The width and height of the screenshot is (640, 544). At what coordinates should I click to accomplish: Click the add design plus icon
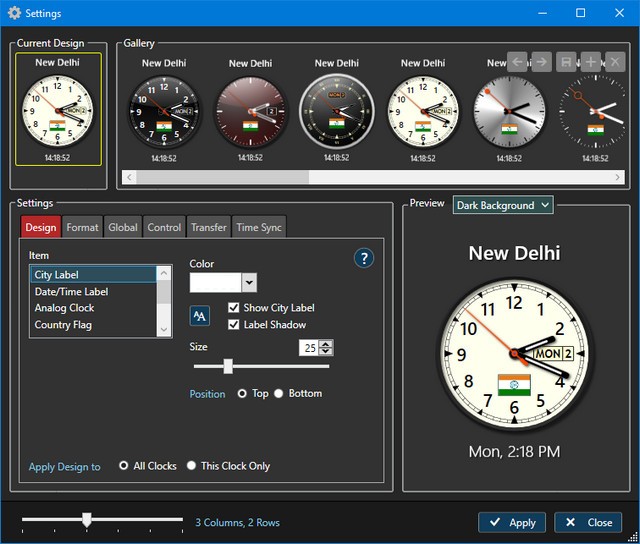point(591,62)
